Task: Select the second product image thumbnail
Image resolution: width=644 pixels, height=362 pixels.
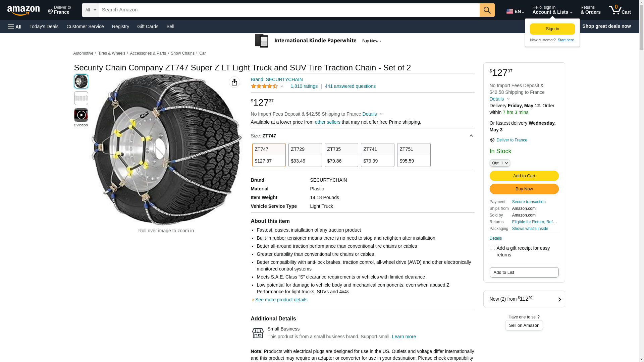Action: point(81,98)
